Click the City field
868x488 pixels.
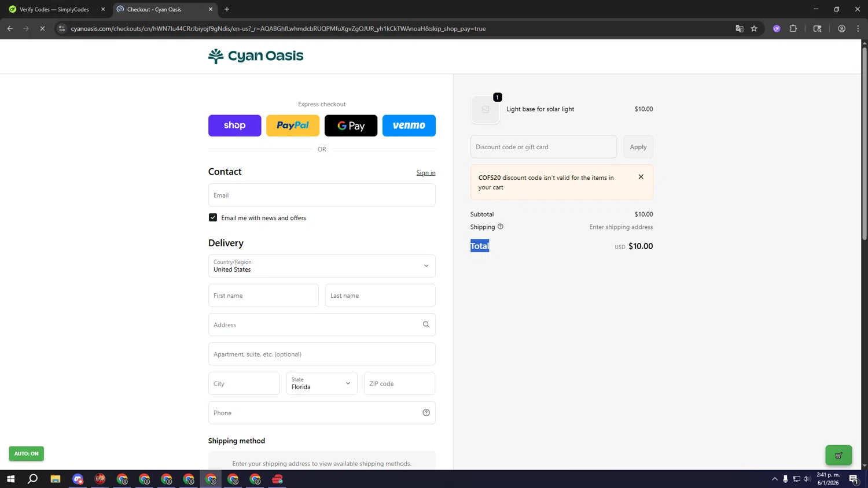pos(244,383)
